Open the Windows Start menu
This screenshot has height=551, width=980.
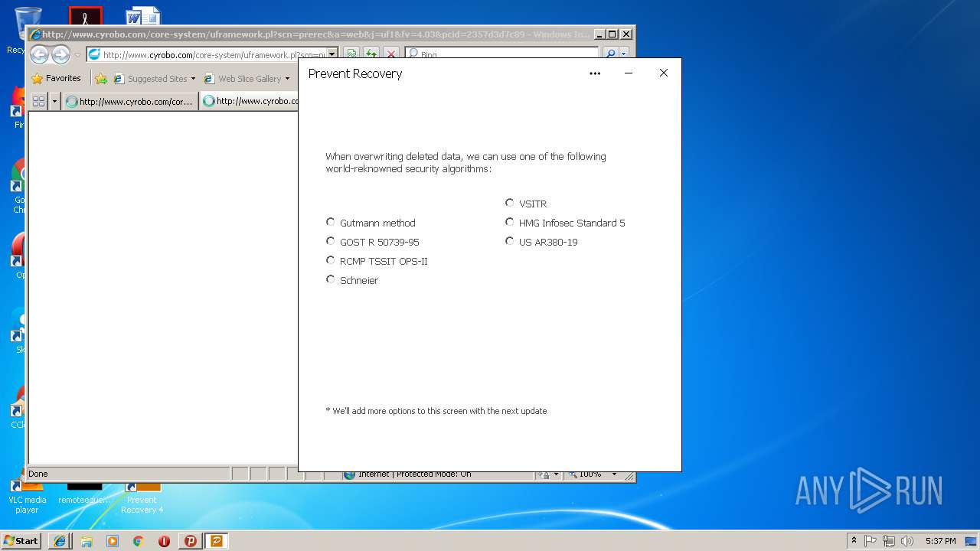[x=21, y=540]
